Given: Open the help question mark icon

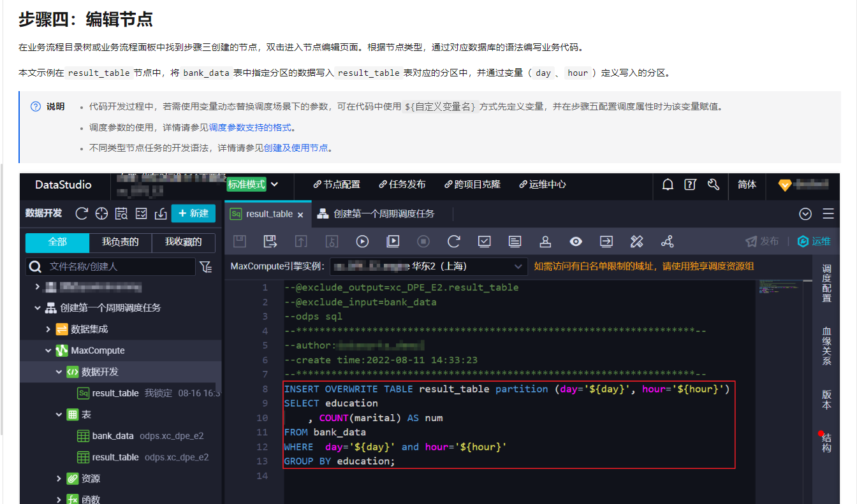Looking at the screenshot, I should point(690,185).
